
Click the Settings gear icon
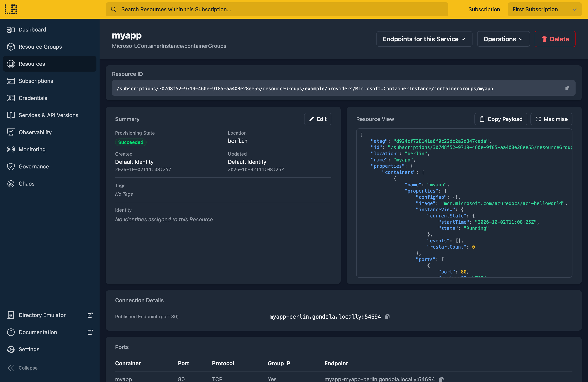(x=11, y=349)
